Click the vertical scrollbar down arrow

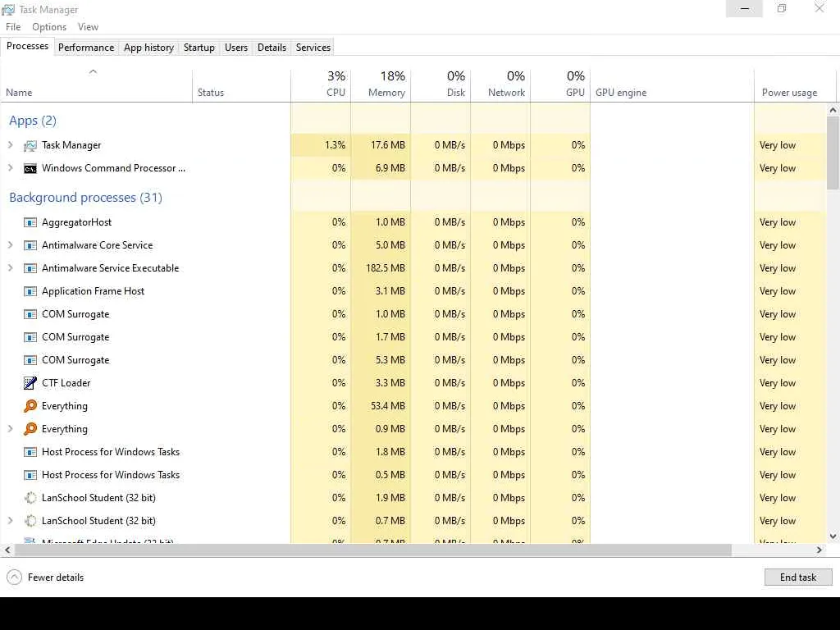click(833, 536)
